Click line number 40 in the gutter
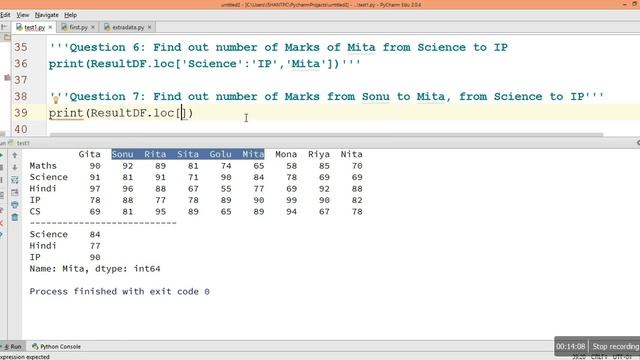This screenshot has height=360, width=640. point(21,129)
